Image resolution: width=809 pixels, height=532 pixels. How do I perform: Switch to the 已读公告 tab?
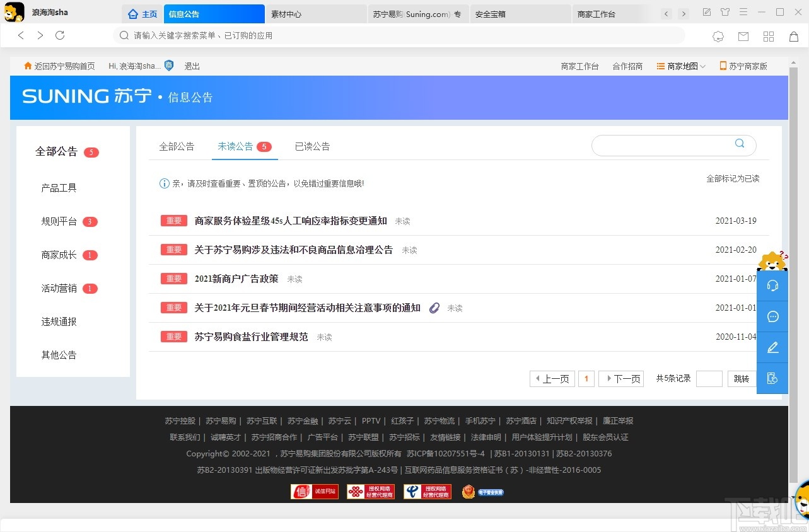click(x=312, y=146)
